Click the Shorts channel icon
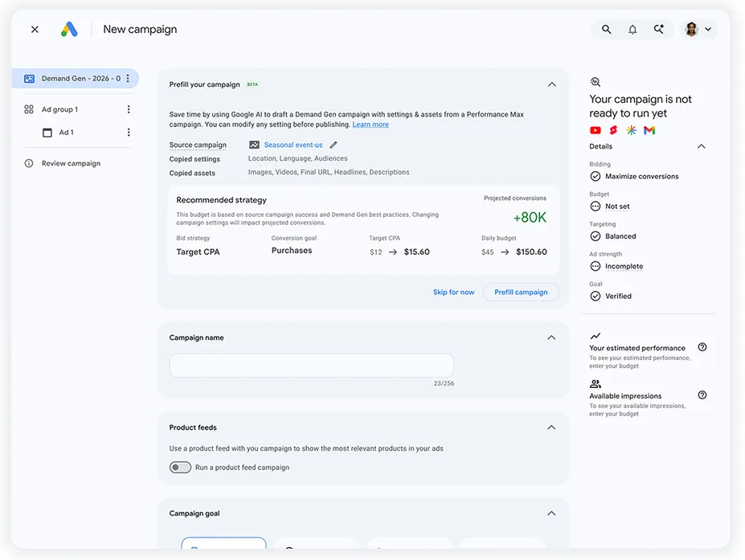Screen dimensions: 745x560 [613, 130]
